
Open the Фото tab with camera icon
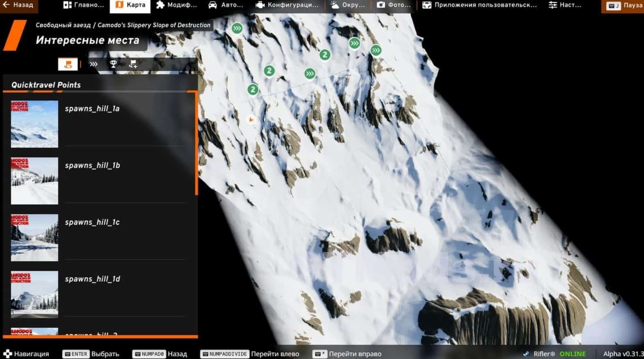tap(394, 5)
